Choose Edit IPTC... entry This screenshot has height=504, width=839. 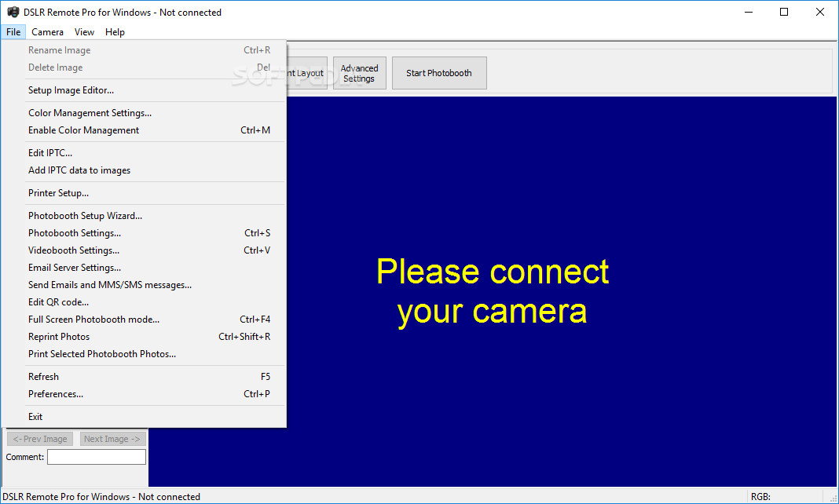144,153
